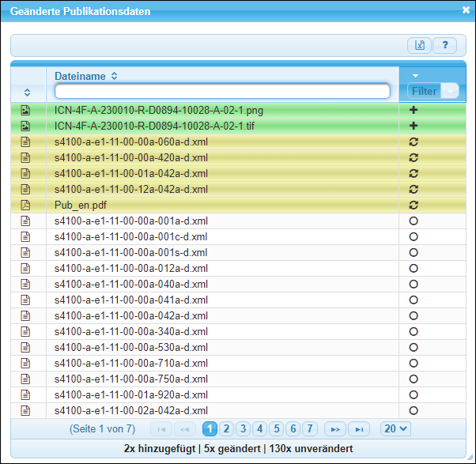
Task: Click the unchanged circle of s4100-a-e1-11-00-00a-340a-d.xml
Action: 414,331
